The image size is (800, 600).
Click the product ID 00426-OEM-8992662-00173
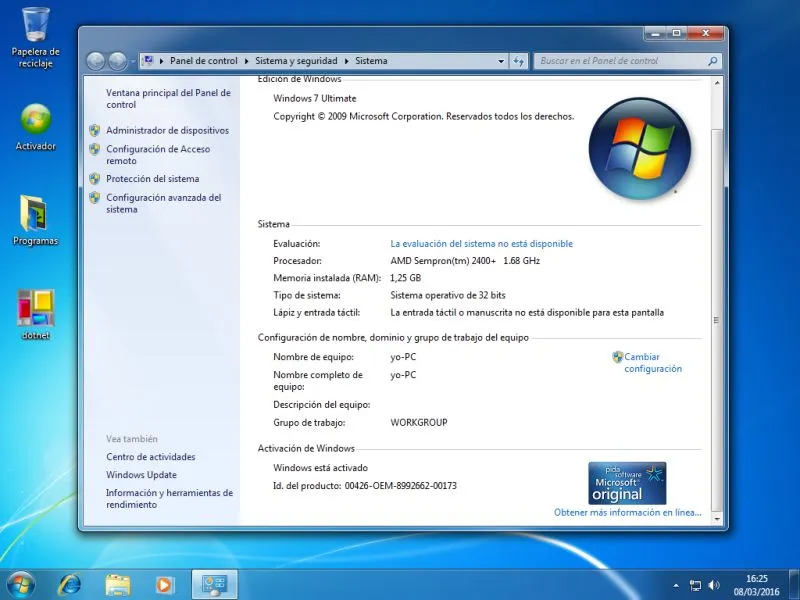[401, 486]
